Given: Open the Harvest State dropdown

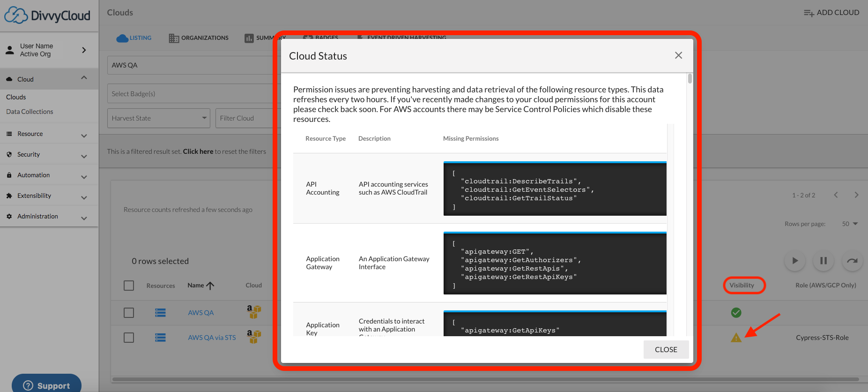Looking at the screenshot, I should 159,118.
